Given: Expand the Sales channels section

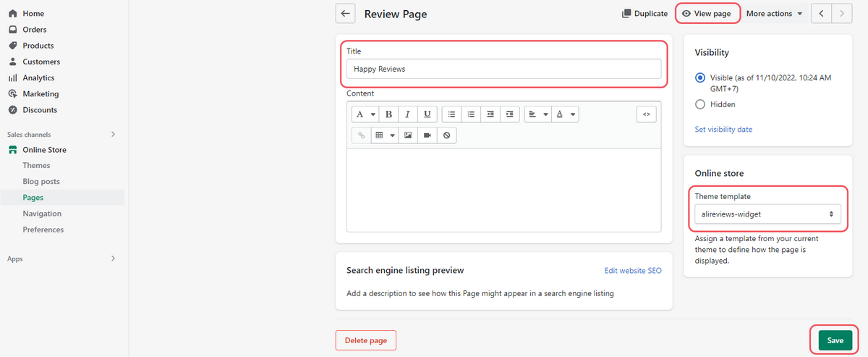Looking at the screenshot, I should [x=113, y=134].
